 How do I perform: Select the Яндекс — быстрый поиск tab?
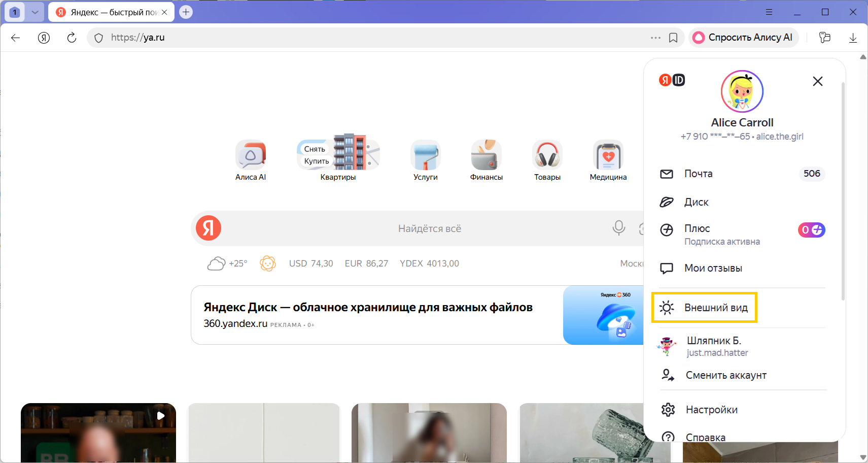111,12
